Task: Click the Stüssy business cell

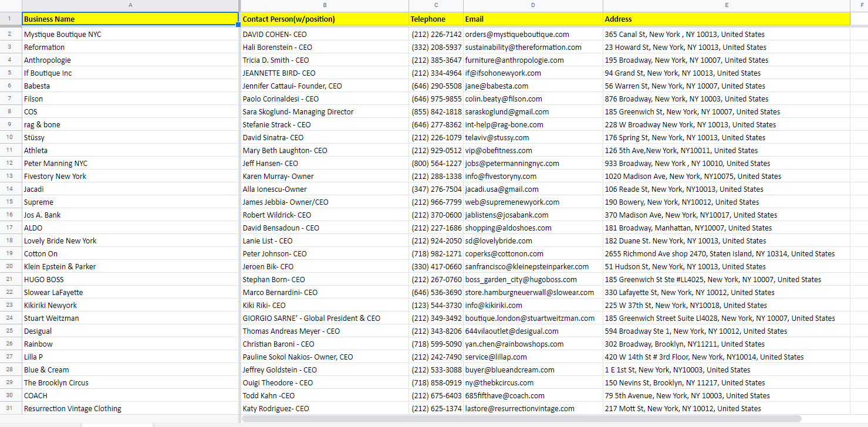Action: pos(130,137)
